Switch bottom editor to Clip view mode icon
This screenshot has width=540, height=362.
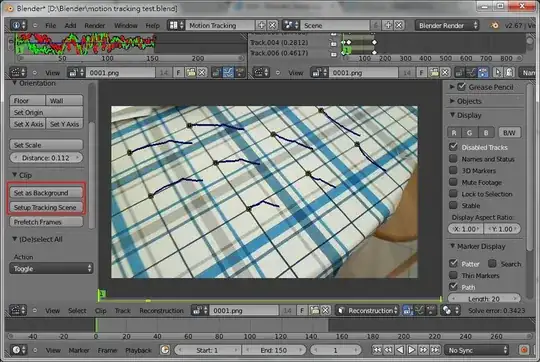coord(408,311)
